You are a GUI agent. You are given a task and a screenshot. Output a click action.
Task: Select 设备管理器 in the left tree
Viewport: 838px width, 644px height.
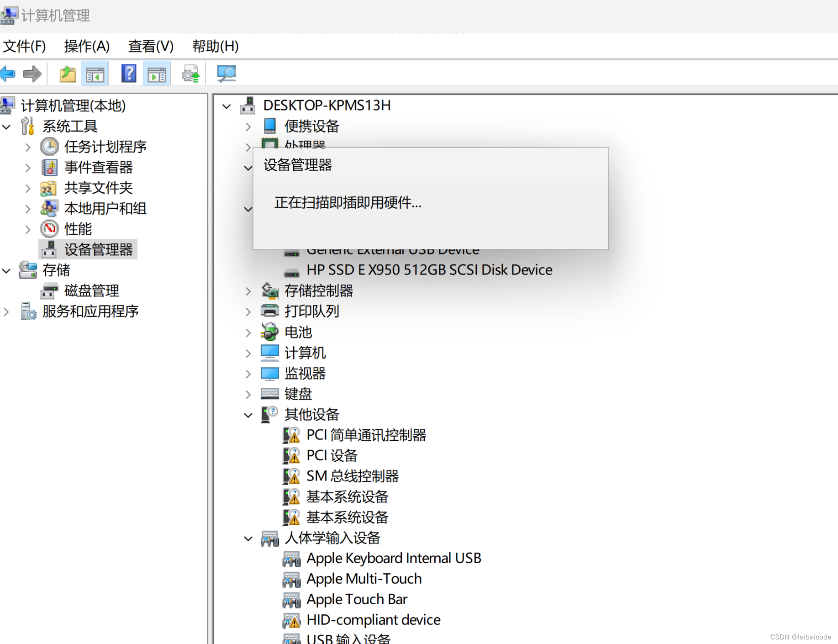[99, 249]
